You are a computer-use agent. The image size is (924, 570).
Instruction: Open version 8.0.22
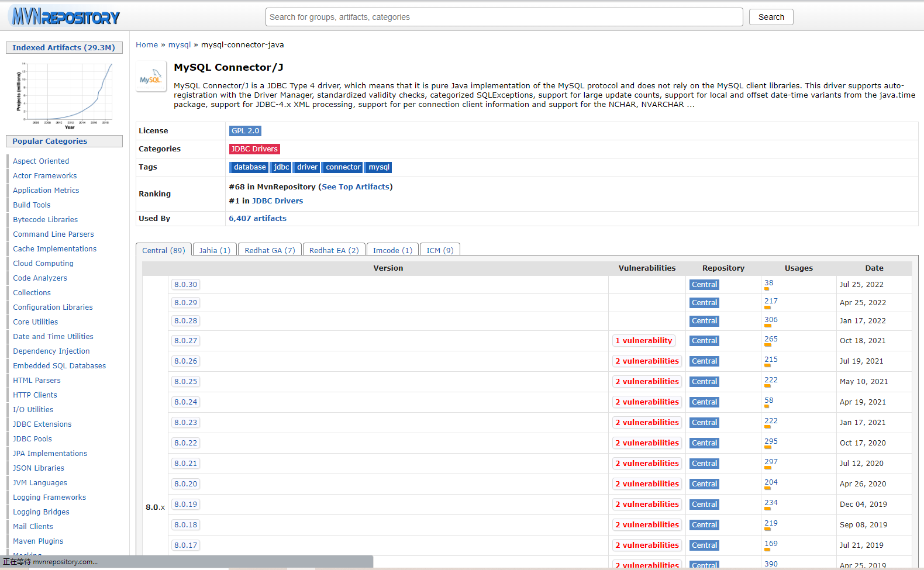point(185,443)
